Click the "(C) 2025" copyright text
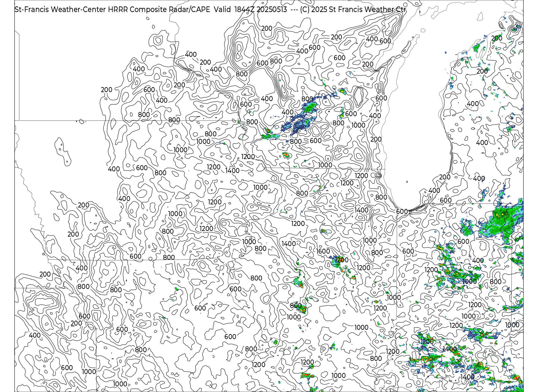Viewport: 538px width, 392px height. pos(313,10)
